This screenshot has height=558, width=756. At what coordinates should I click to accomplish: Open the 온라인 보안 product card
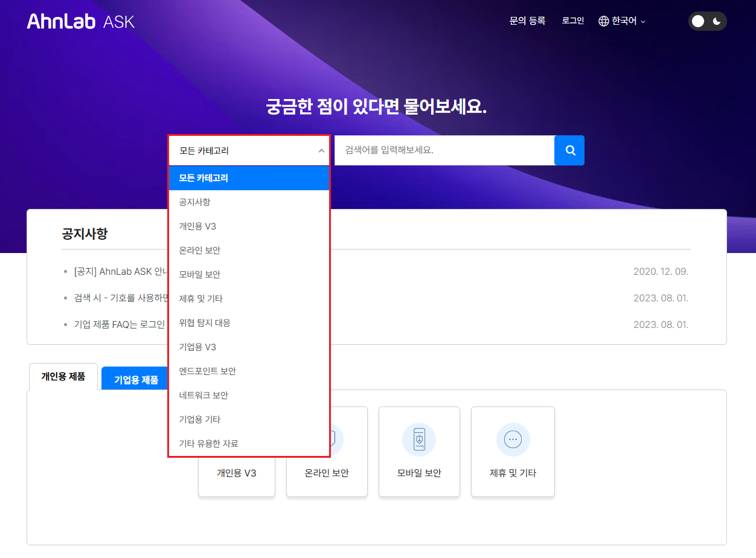click(327, 452)
